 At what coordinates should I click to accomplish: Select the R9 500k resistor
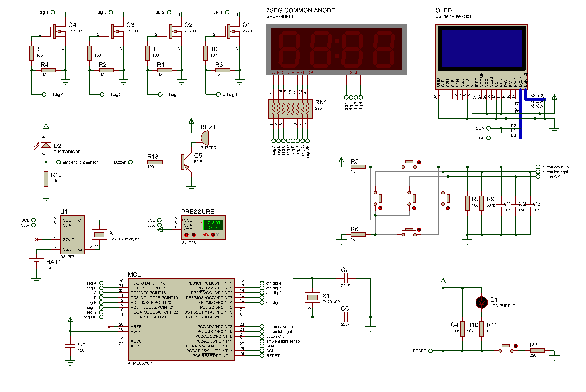coord(482,203)
